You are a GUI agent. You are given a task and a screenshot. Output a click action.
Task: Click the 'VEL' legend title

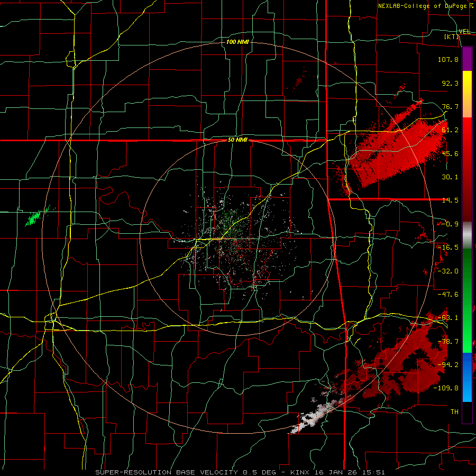[464, 32]
